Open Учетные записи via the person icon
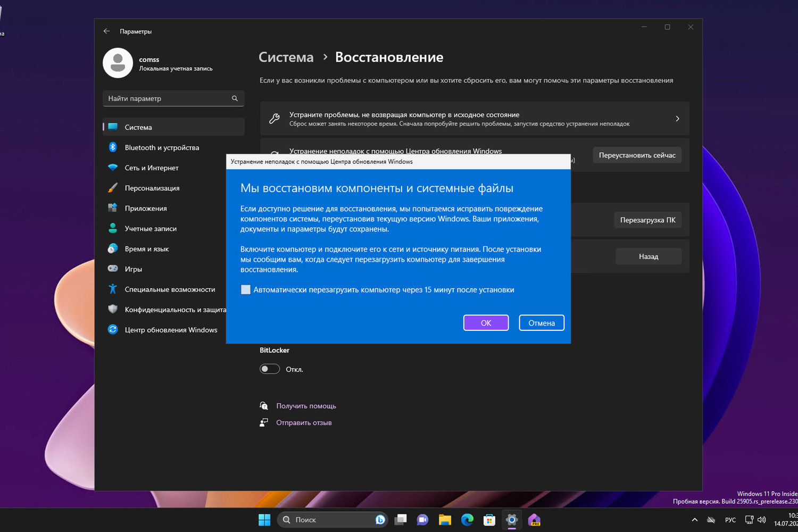 point(113,228)
